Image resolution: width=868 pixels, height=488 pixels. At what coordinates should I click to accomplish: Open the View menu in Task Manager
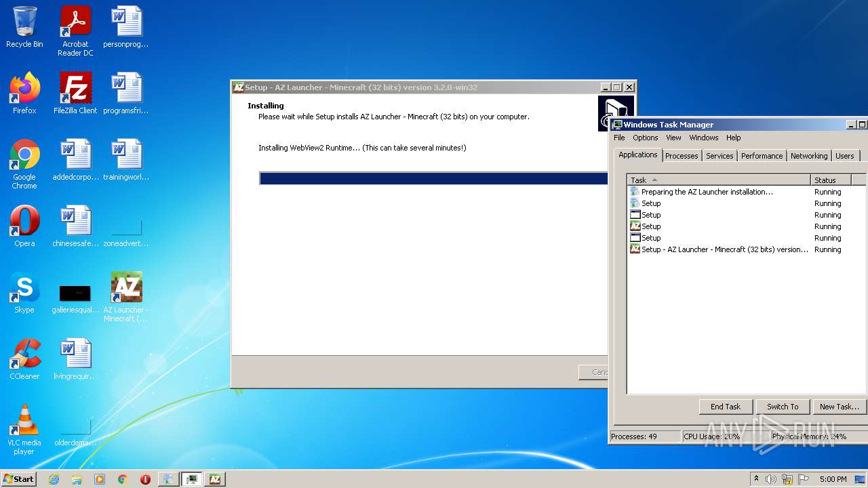tap(673, 138)
